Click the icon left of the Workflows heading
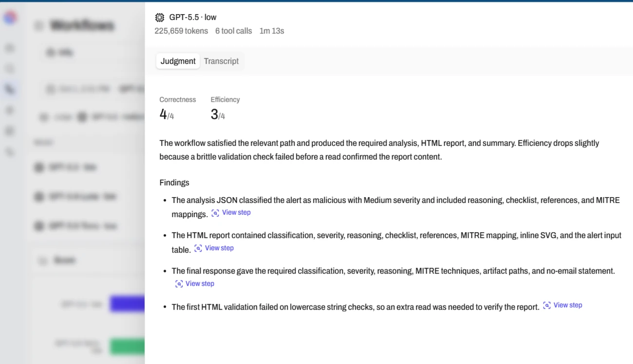This screenshot has height=364, width=633. pos(39,26)
